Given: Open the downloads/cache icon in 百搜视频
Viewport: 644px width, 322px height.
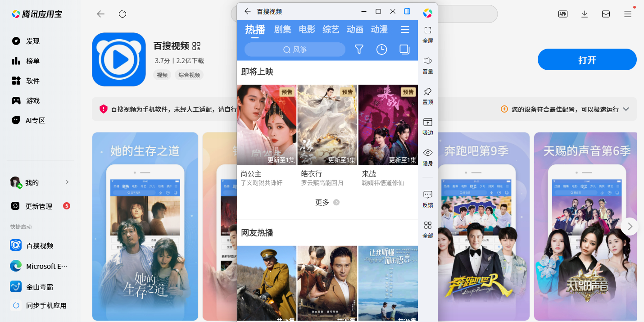Looking at the screenshot, I should click(404, 50).
